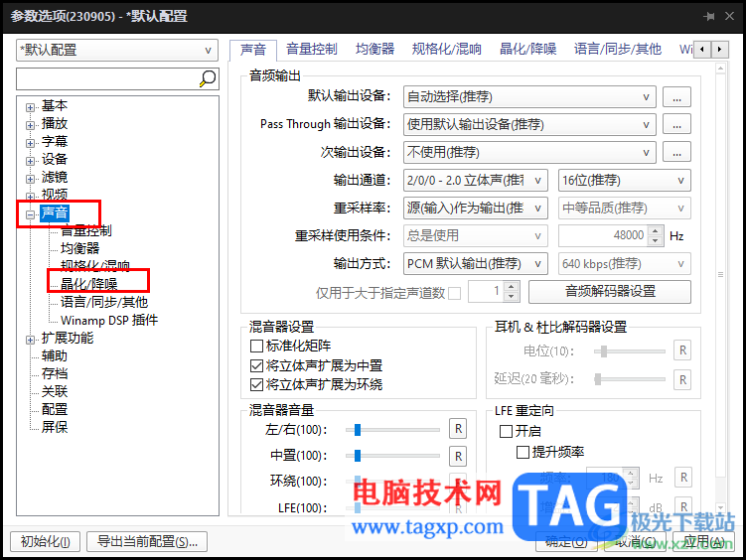This screenshot has width=746, height=560.
Task: Switch to the 音量控制 tab
Action: point(312,49)
